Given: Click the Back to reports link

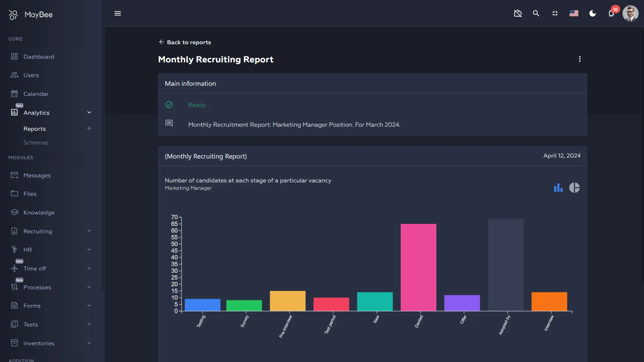Looking at the screenshot, I should click(185, 42).
